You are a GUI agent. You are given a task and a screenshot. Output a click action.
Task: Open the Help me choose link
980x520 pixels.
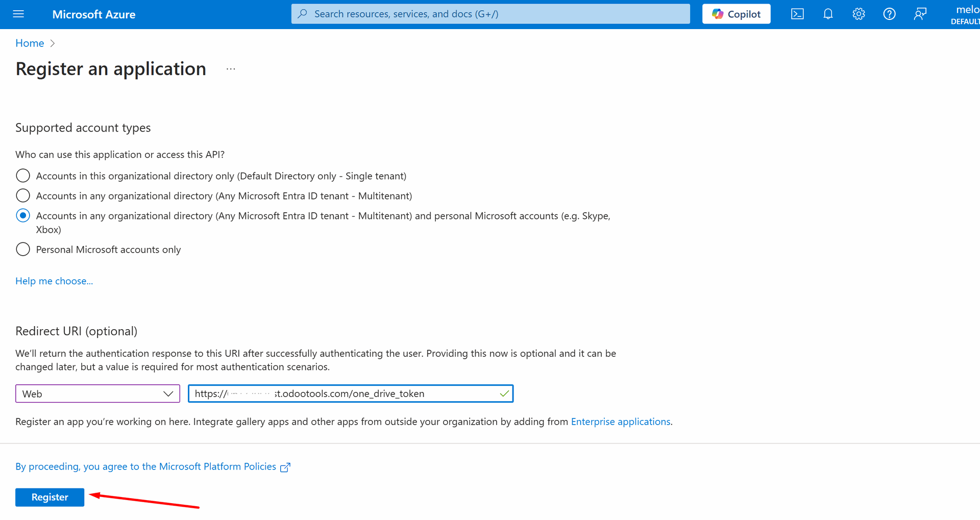pyautogui.click(x=54, y=281)
